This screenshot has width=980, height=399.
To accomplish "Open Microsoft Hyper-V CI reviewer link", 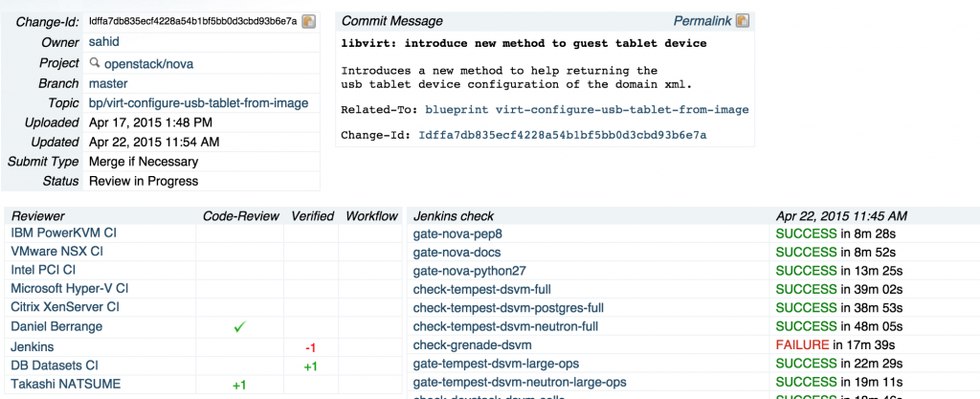I will point(69,288).
